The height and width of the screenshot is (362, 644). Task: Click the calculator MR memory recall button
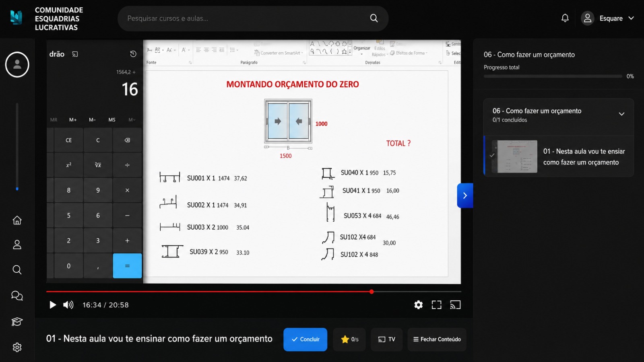click(54, 120)
